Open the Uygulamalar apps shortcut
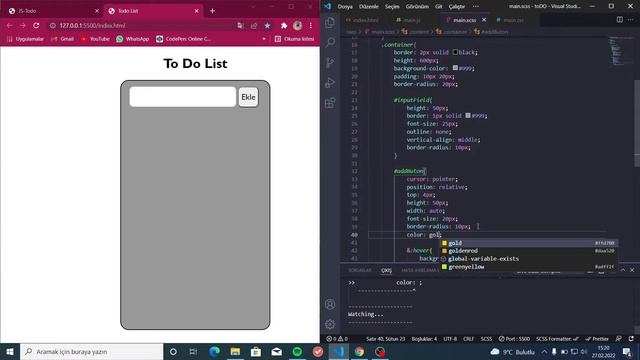The height and width of the screenshot is (360, 640). (x=25, y=39)
